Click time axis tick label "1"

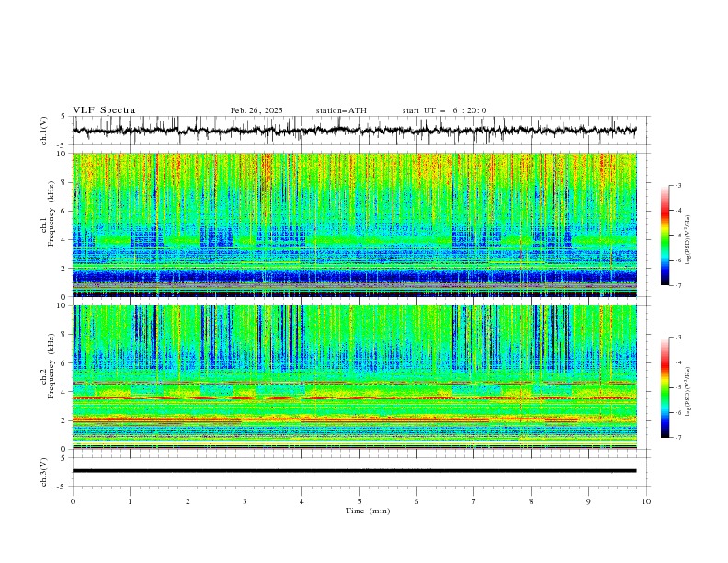[x=130, y=501]
